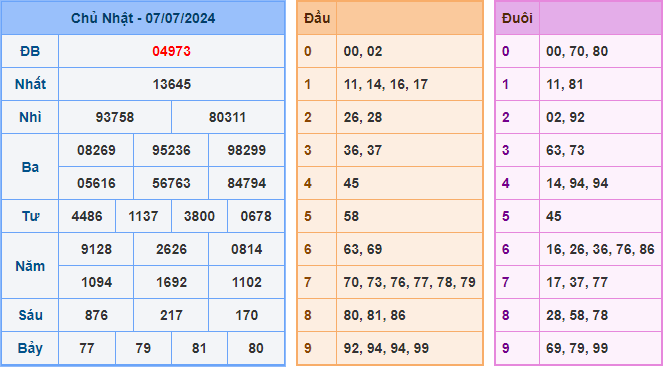The height and width of the screenshot is (367, 664).
Task: Click the Nhất prize number 13645
Action: point(172,84)
